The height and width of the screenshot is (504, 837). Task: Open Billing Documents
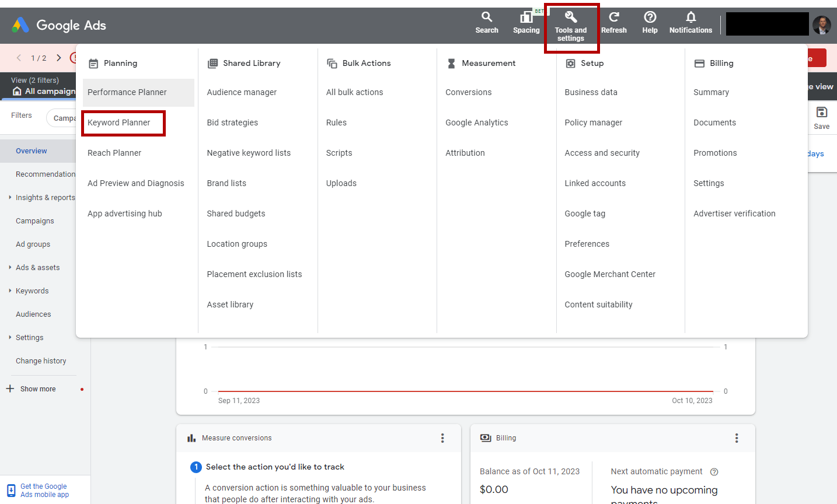714,123
